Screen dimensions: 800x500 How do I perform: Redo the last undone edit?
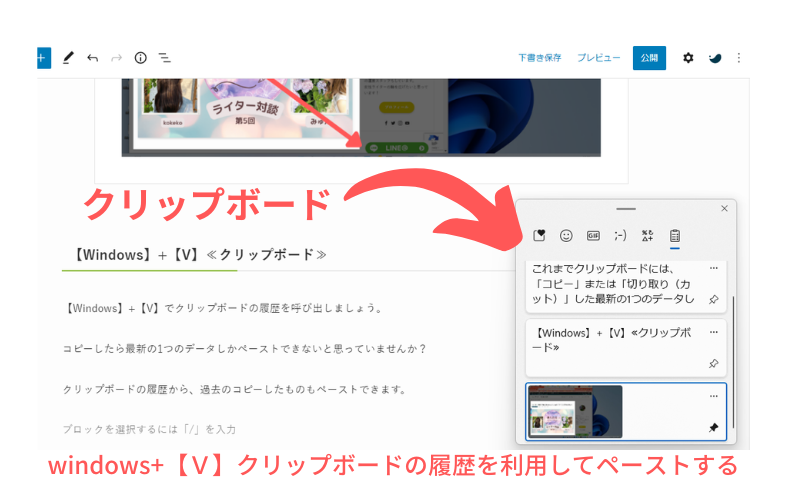[117, 58]
